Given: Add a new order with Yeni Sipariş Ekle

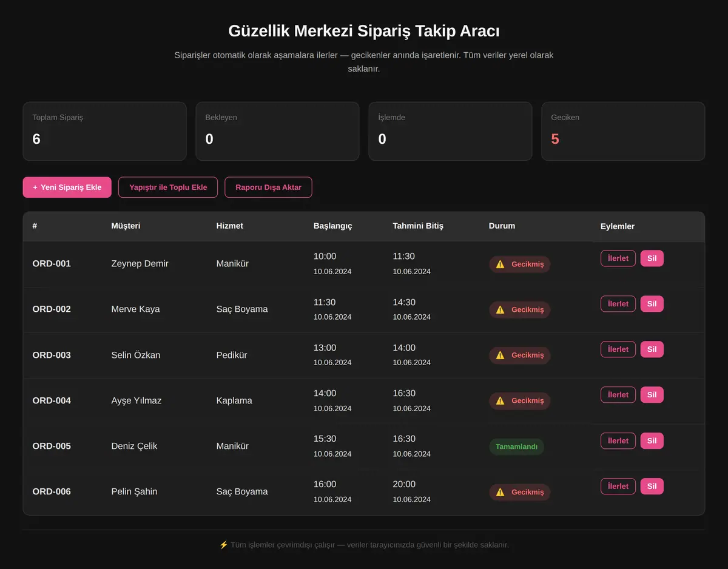Looking at the screenshot, I should pyautogui.click(x=67, y=187).
